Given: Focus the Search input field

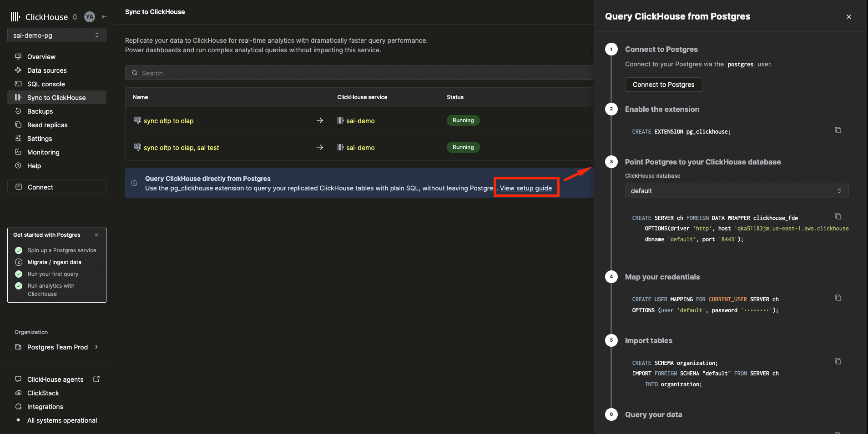Looking at the screenshot, I should click(359, 73).
